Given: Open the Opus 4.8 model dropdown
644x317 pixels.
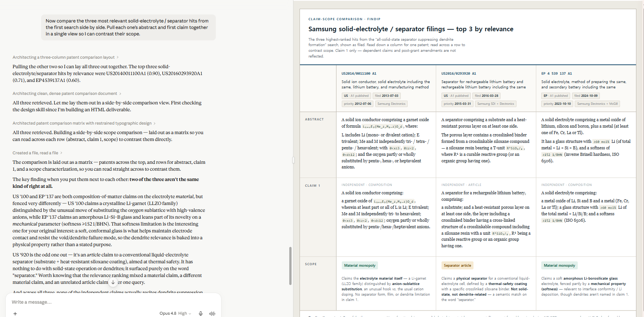Looking at the screenshot, I should pyautogui.click(x=175, y=314).
